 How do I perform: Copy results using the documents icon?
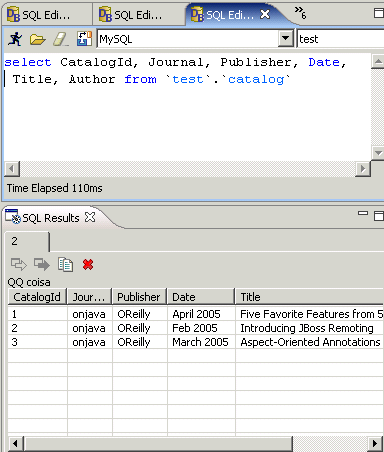pyautogui.click(x=65, y=265)
